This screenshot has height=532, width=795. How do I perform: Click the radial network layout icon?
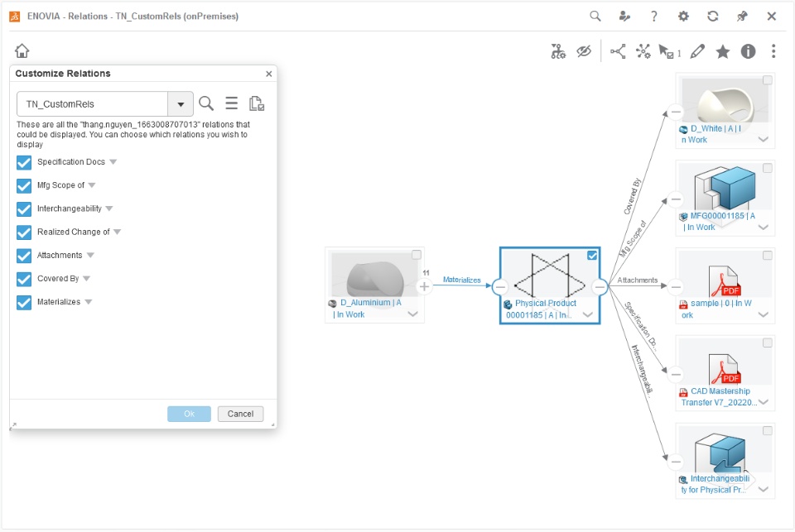coord(643,51)
